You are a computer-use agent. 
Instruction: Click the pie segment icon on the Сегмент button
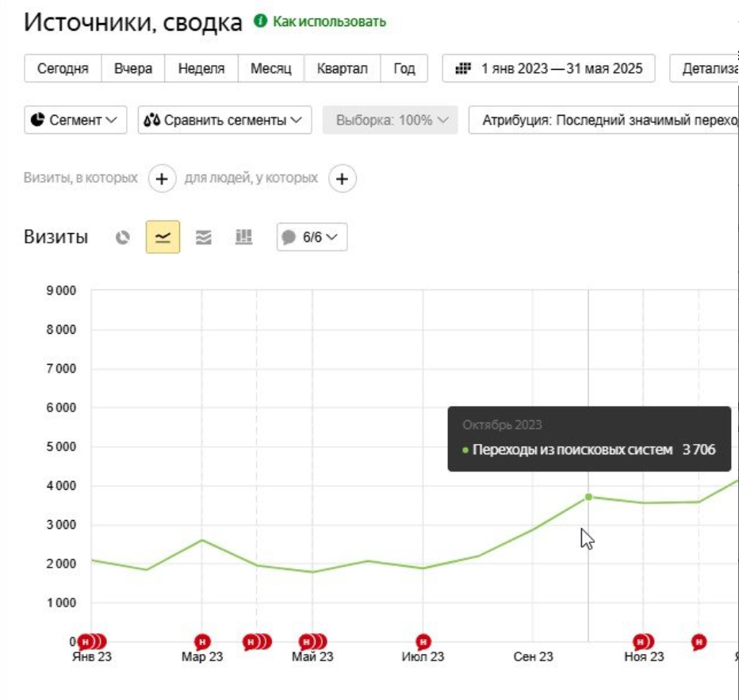(38, 120)
